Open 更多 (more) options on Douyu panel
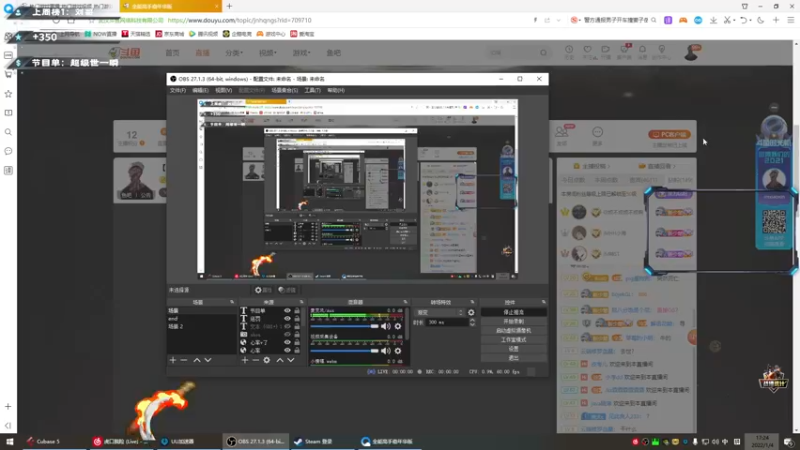Screen dimensions: 800x450 coord(597,136)
